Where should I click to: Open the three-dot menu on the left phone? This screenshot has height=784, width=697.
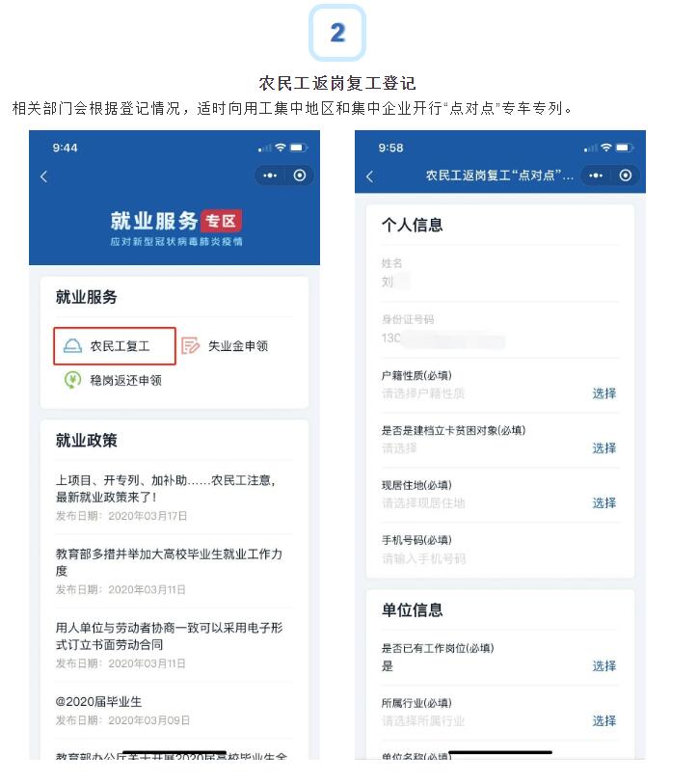[270, 176]
